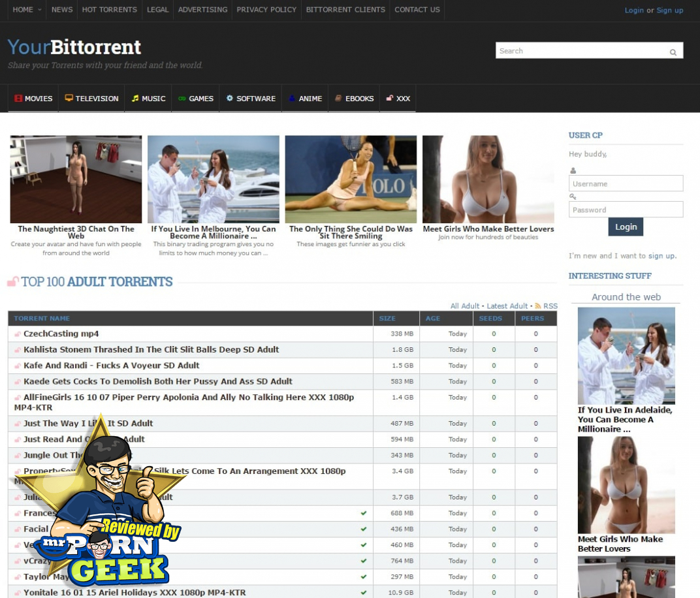This screenshot has width=700, height=598.
Task: Click the pink lock icon in the 487 MB row
Action: 18,424
